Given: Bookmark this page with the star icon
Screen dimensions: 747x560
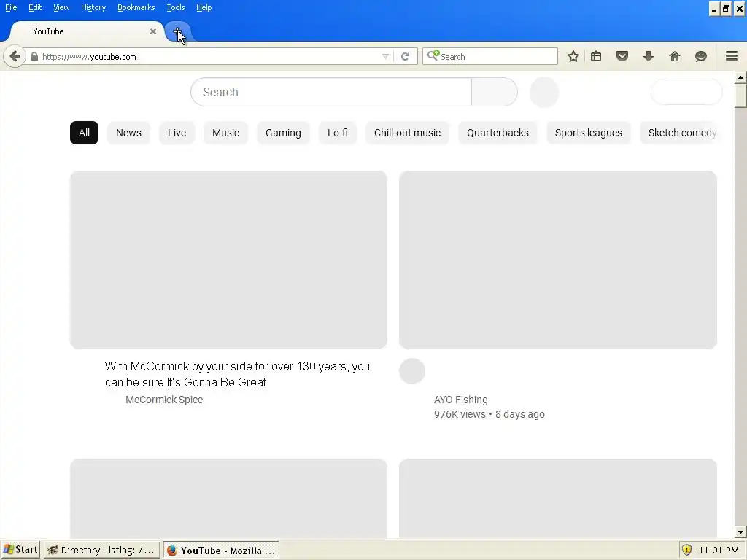Looking at the screenshot, I should click(573, 57).
